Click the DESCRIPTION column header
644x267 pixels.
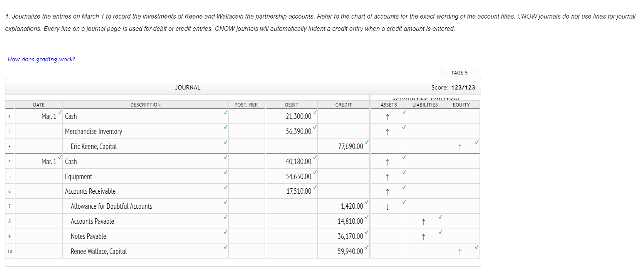pos(146,105)
